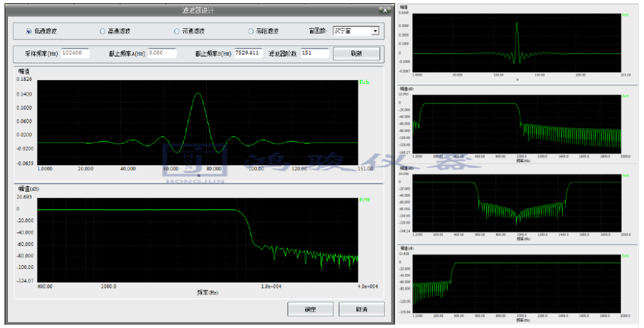Switch to 带通滤波 band-pass filter mode
Screen dimensions: 644x328
177,31
